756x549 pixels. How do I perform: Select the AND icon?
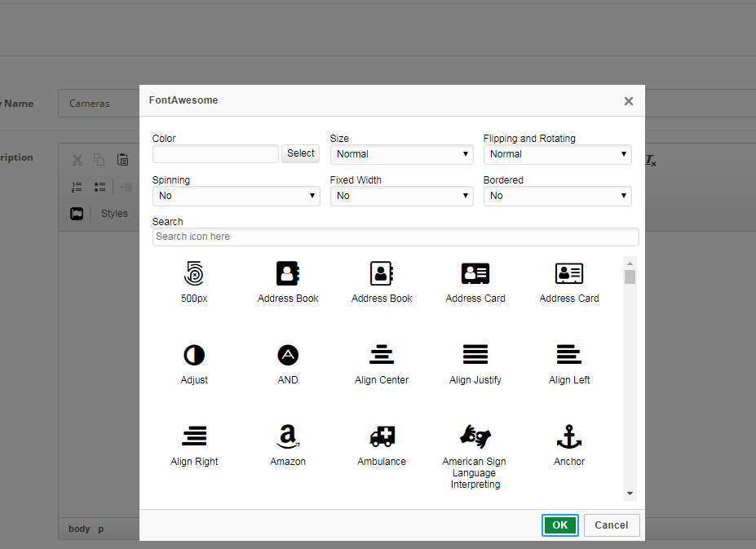coord(288,355)
